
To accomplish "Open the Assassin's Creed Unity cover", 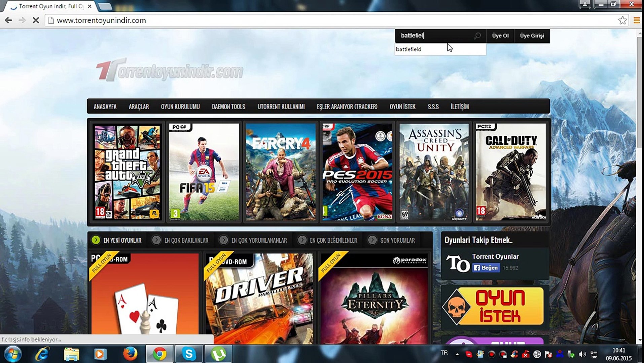I will click(x=434, y=172).
